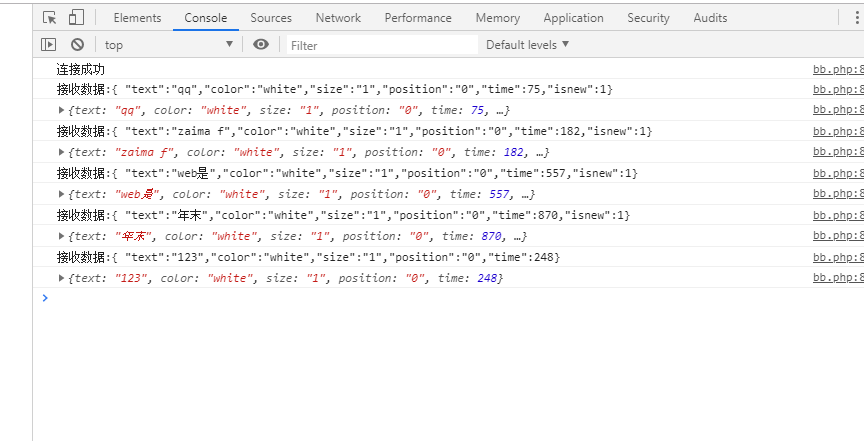Open the top context selector dropdown
The image size is (864, 441).
pos(169,45)
